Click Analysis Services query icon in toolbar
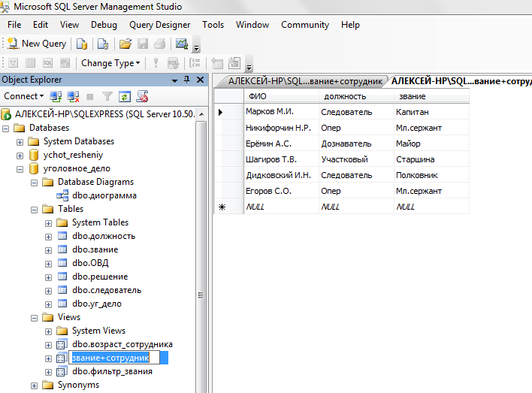Viewport: 532px width, 393px height. click(103, 44)
